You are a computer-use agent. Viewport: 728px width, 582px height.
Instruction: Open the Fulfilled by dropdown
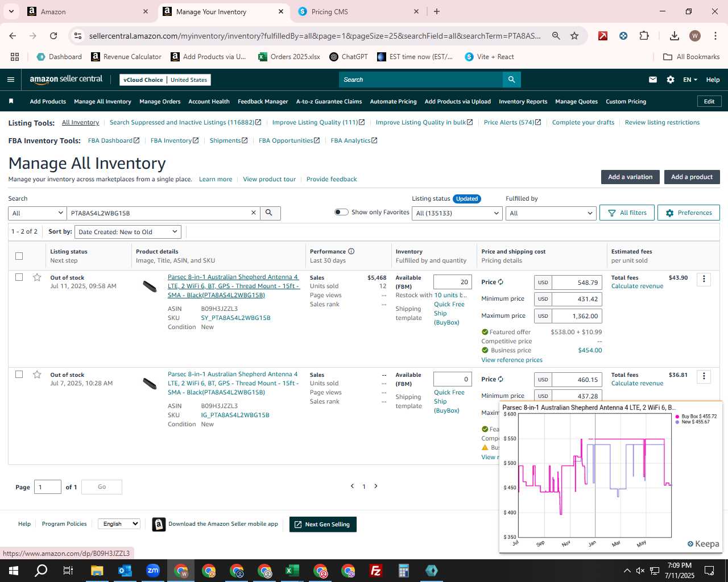point(551,213)
